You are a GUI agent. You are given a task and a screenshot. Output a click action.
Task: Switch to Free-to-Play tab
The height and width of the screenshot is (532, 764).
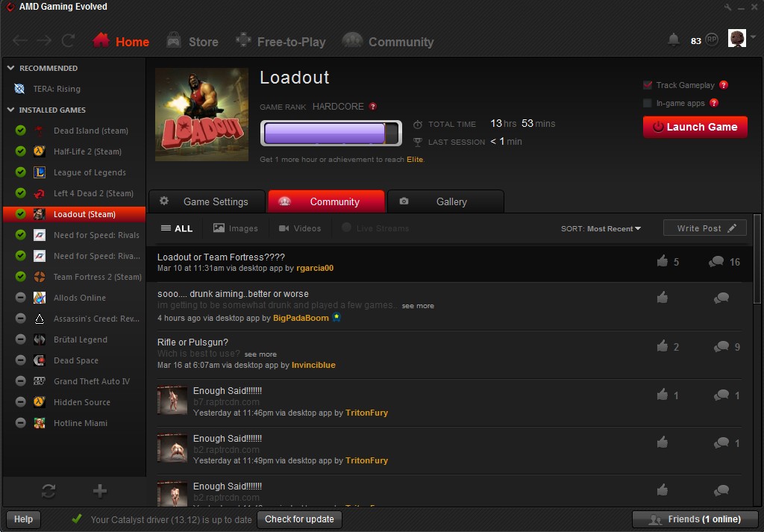[281, 41]
